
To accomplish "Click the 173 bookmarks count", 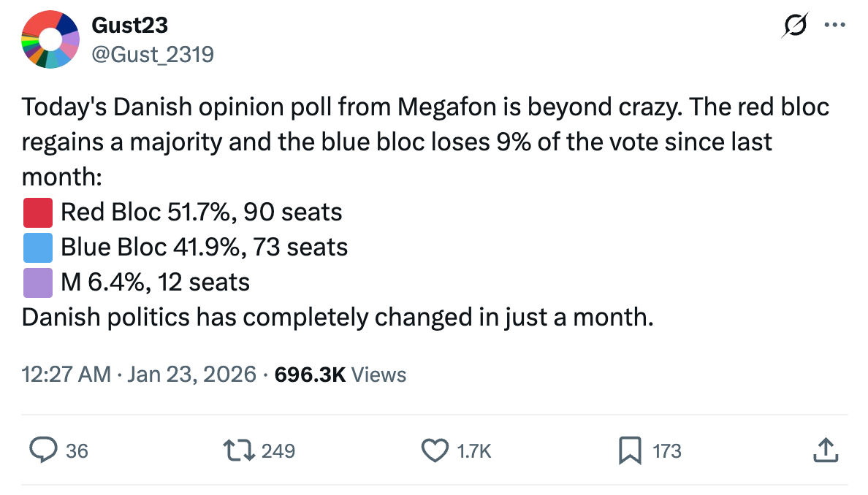I will [x=666, y=451].
